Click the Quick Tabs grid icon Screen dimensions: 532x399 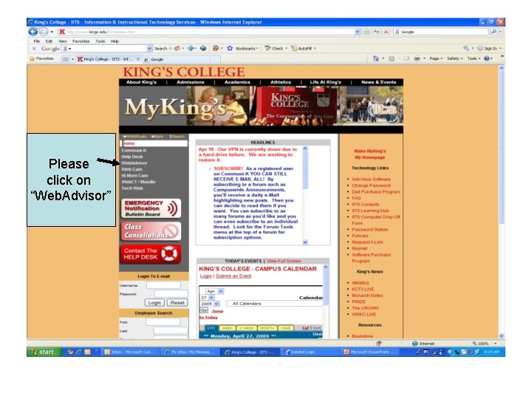coord(66,59)
